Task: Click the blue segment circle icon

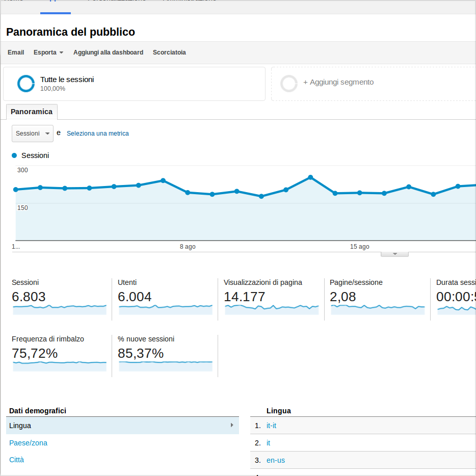Action: [26, 84]
